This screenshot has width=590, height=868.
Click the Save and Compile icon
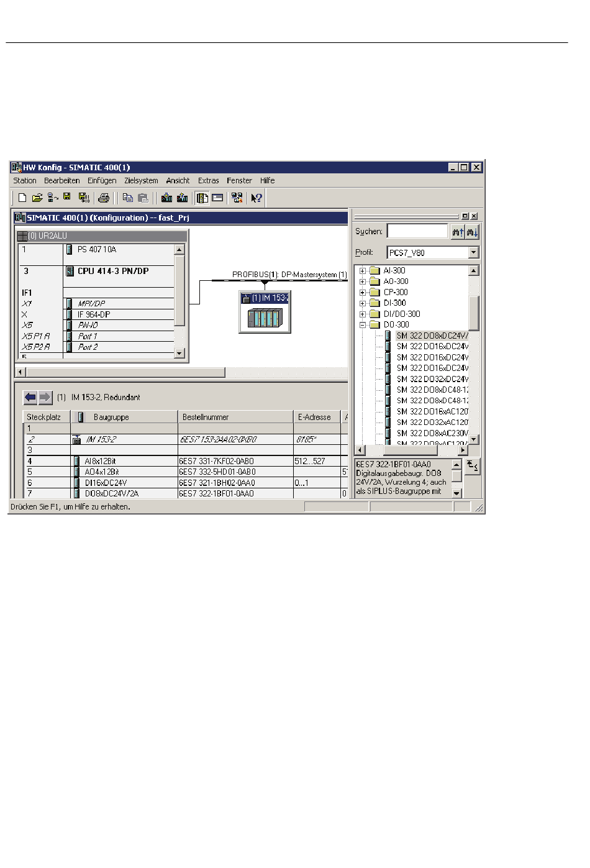[x=84, y=198]
